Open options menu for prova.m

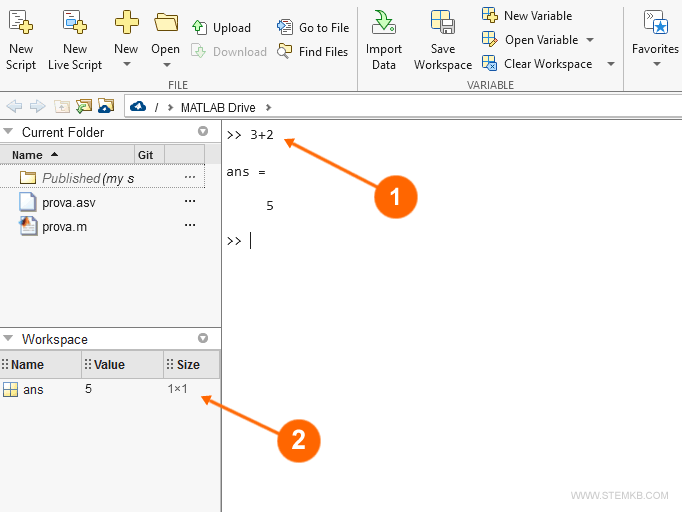[x=190, y=226]
